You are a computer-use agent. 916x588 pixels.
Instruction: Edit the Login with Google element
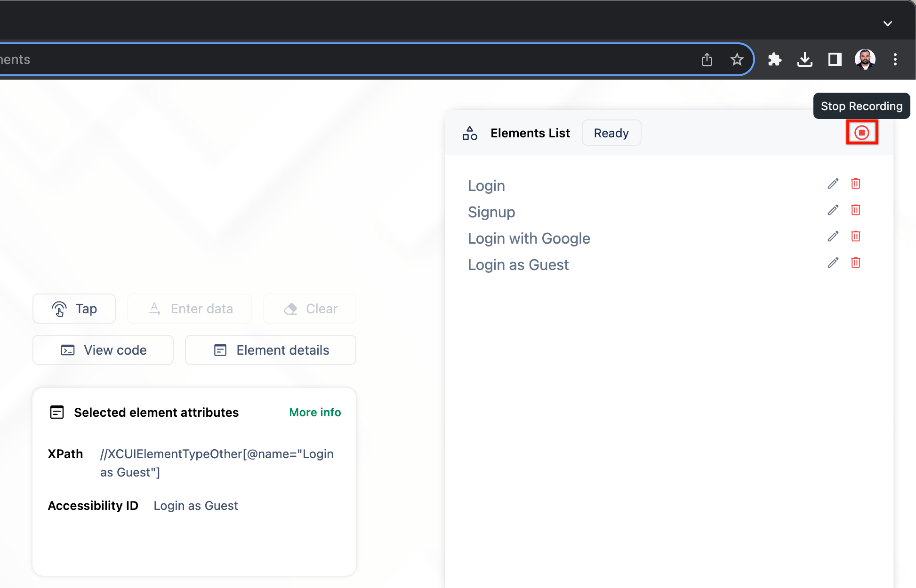[833, 236]
